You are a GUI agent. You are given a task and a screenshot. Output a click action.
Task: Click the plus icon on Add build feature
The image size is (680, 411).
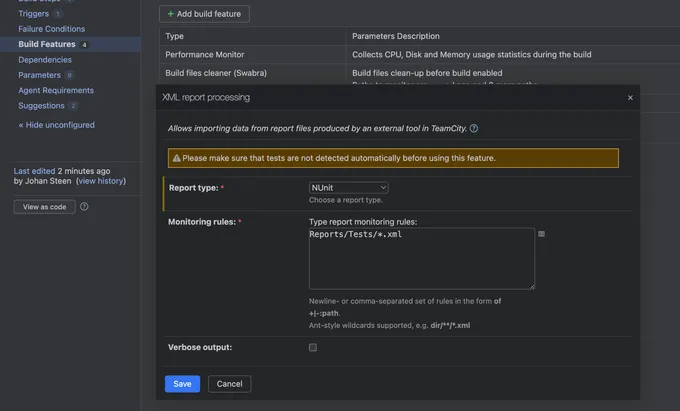pos(170,14)
